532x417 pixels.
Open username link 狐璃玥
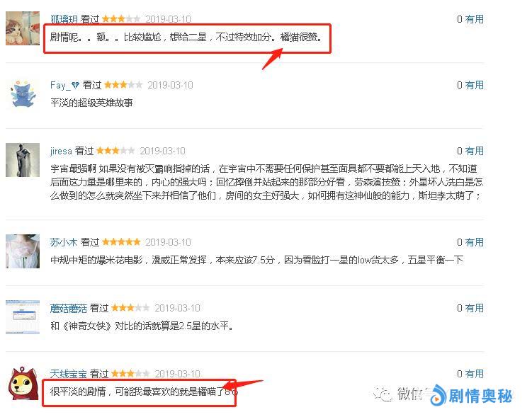point(64,19)
